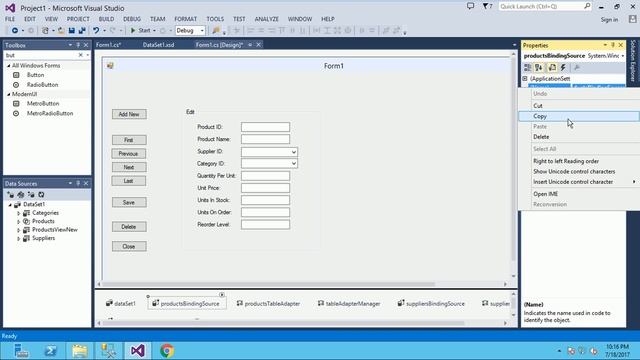Choose Cut from the context menu

[x=579, y=106]
